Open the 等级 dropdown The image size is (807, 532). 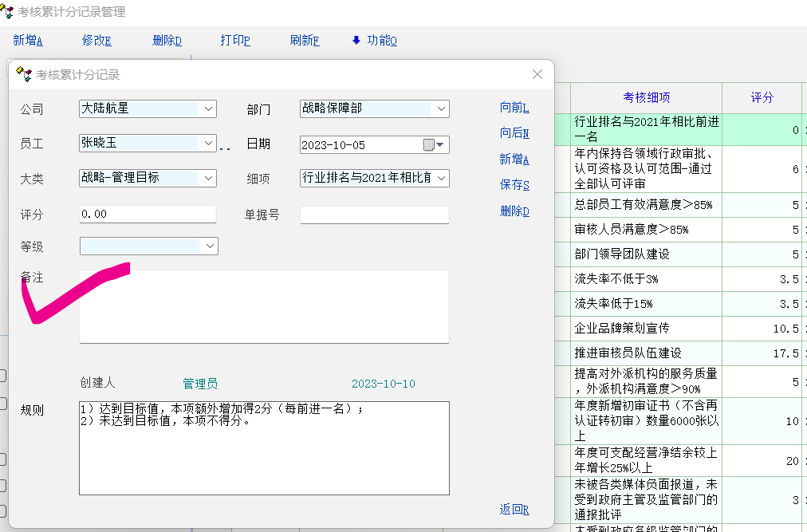[210, 246]
